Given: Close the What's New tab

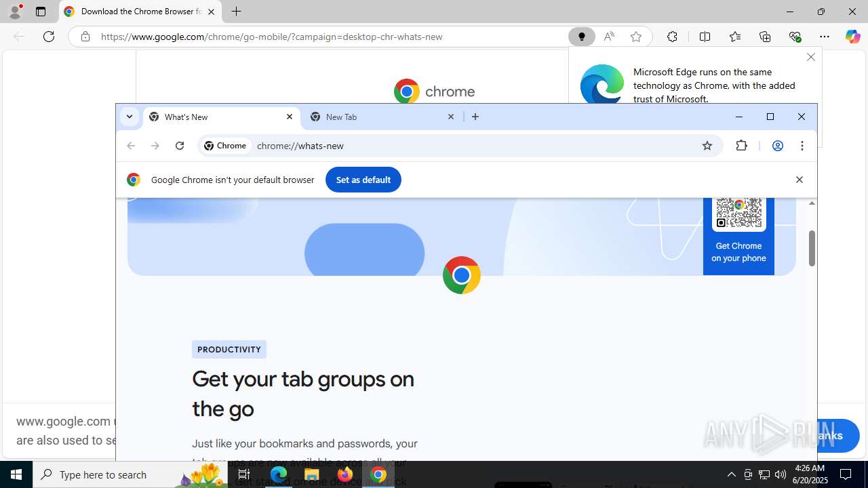Looking at the screenshot, I should (x=290, y=117).
